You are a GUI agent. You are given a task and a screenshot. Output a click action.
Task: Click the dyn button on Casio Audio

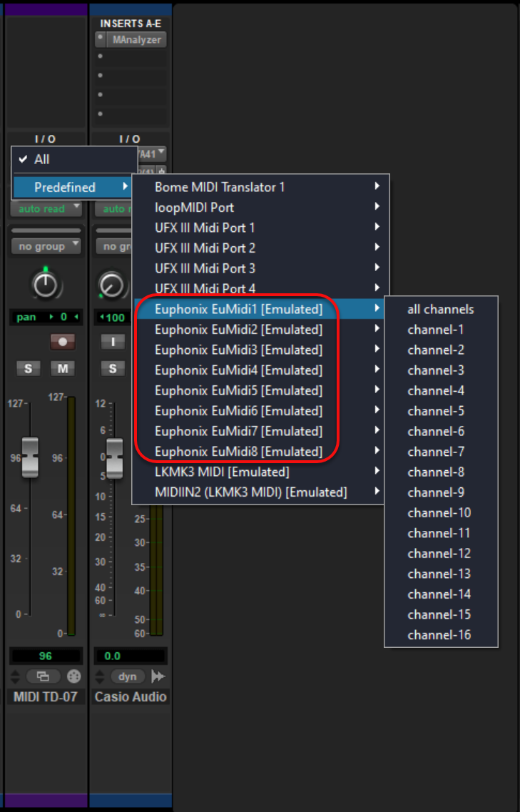click(128, 676)
